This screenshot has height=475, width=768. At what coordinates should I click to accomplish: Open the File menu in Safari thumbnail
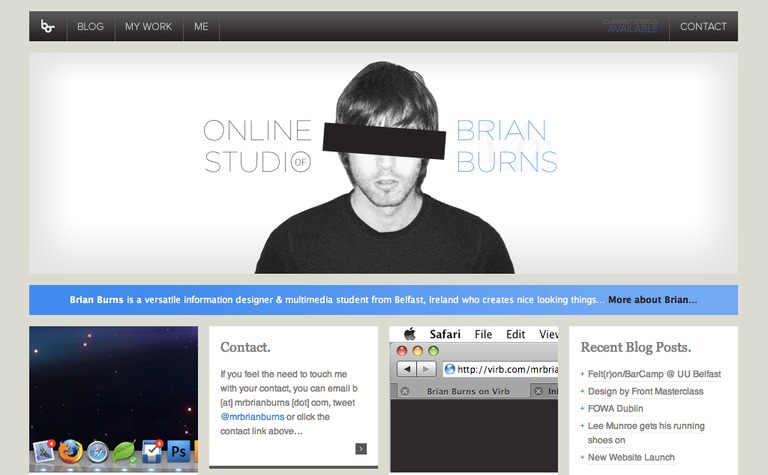483,334
